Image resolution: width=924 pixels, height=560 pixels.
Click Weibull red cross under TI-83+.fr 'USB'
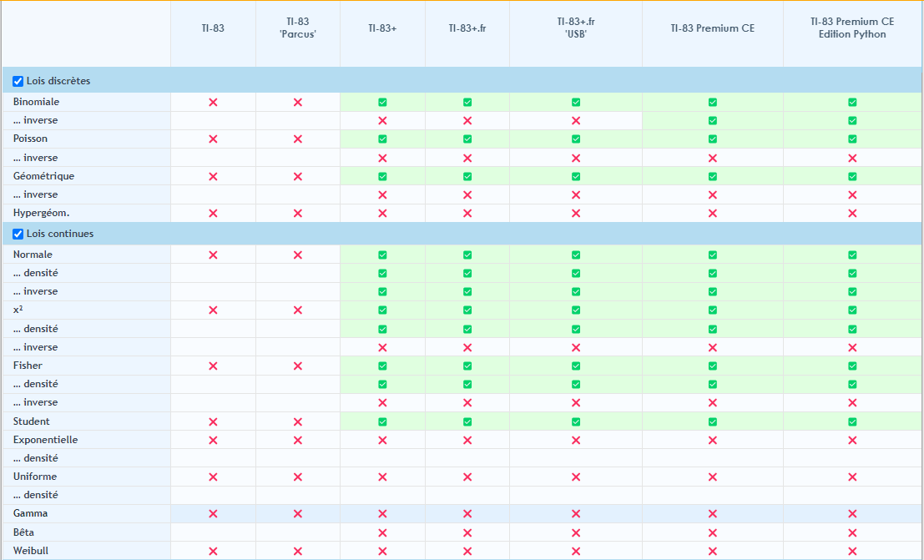576,551
